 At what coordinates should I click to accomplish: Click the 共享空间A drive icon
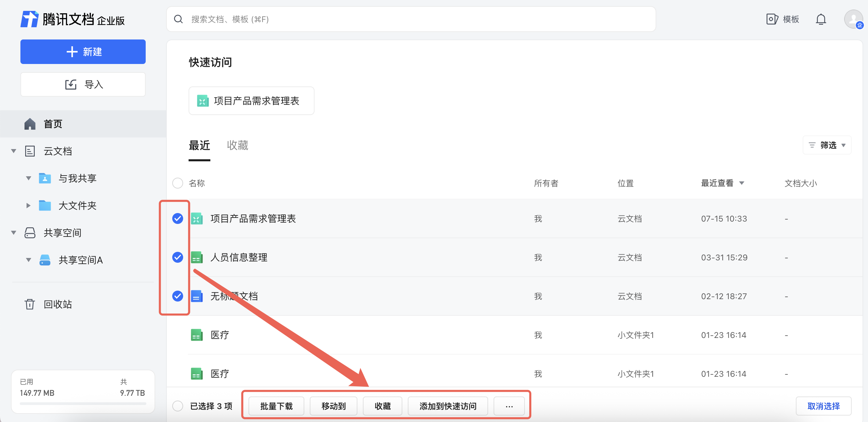click(45, 260)
